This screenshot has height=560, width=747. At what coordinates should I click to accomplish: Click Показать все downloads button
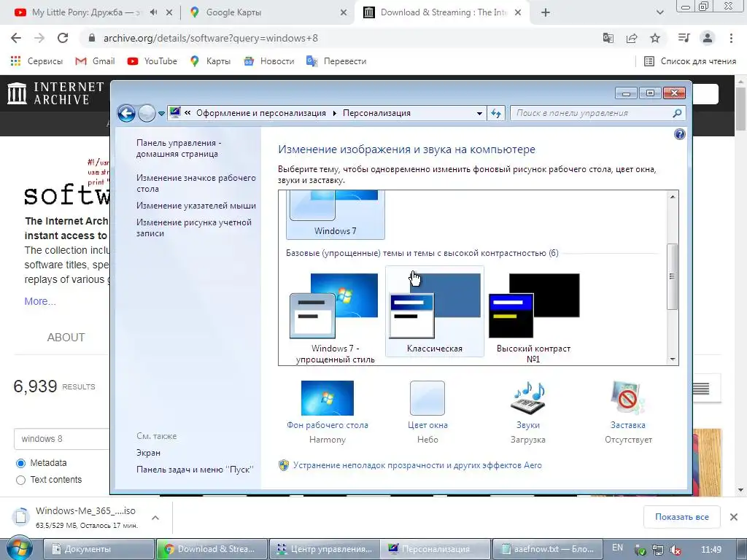click(682, 517)
